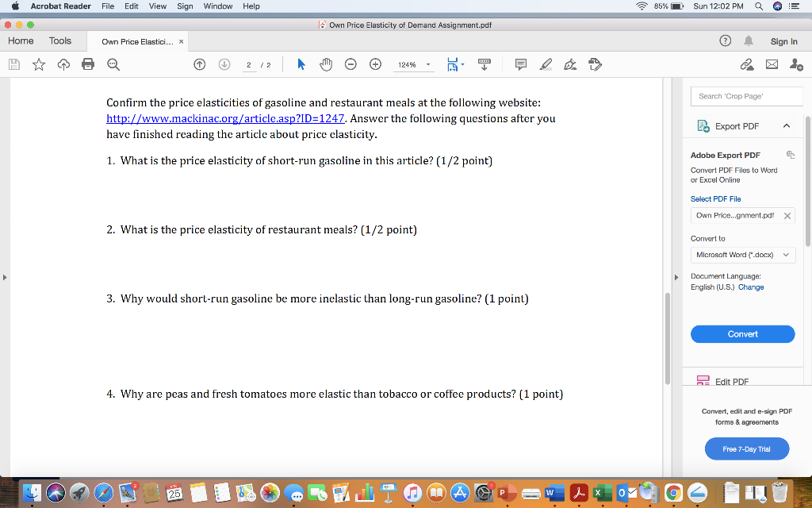
Task: Click the Add to Favorites star icon
Action: click(x=38, y=64)
